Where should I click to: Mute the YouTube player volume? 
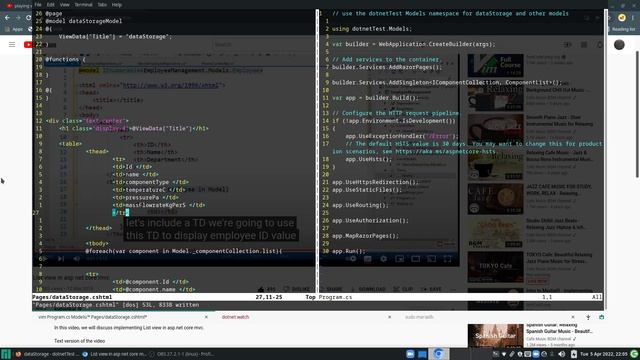76,258
